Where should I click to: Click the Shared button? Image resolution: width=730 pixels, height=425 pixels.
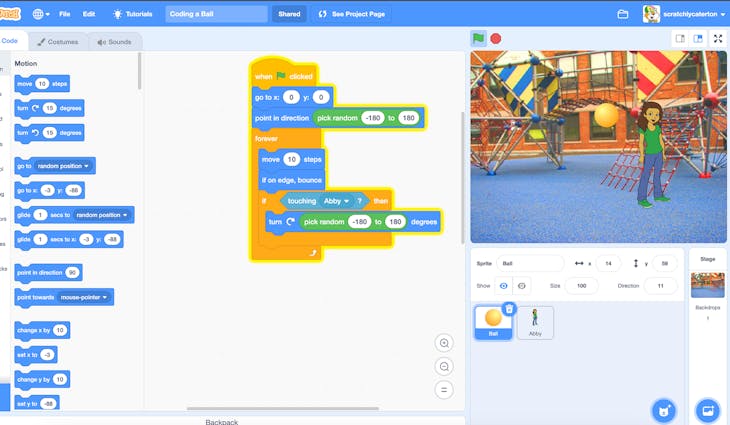click(289, 14)
